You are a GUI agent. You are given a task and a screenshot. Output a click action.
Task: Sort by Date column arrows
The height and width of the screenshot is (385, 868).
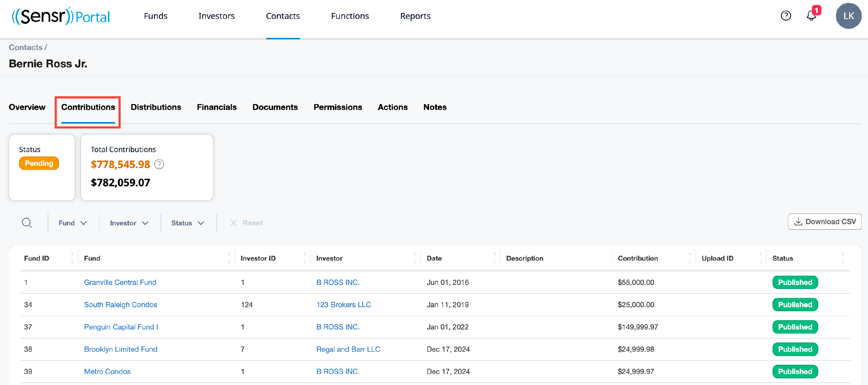coord(494,258)
